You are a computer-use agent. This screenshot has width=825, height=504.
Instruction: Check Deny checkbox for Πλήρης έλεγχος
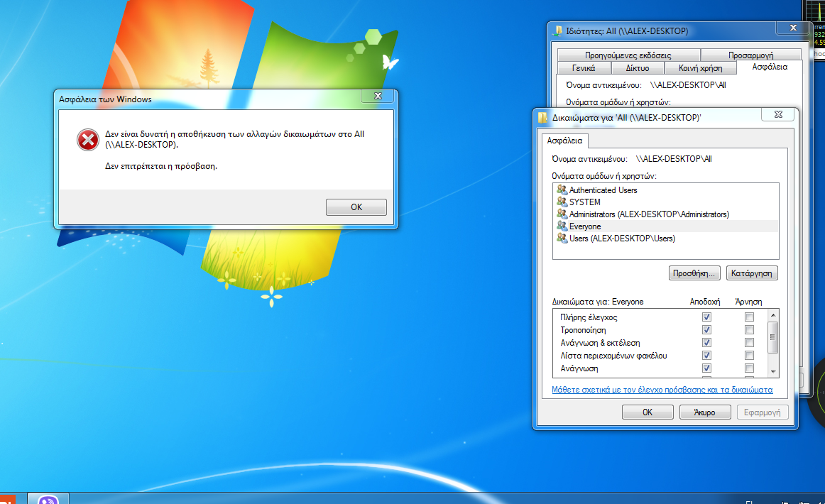[x=749, y=317]
